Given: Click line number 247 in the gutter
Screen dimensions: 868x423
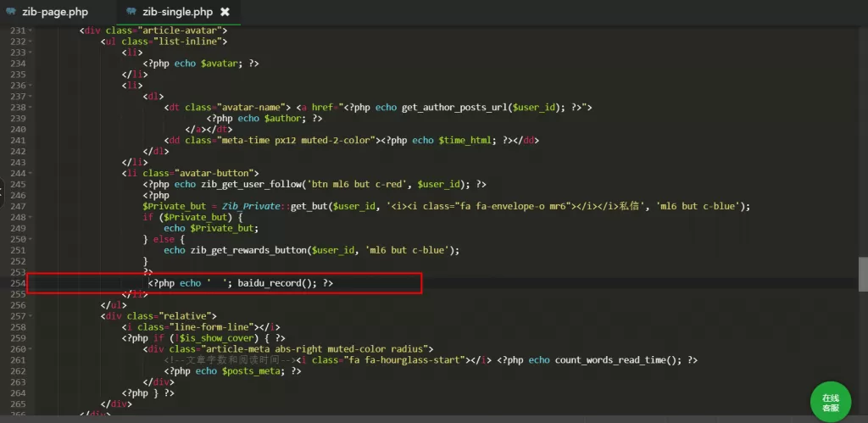Looking at the screenshot, I should coord(19,206).
